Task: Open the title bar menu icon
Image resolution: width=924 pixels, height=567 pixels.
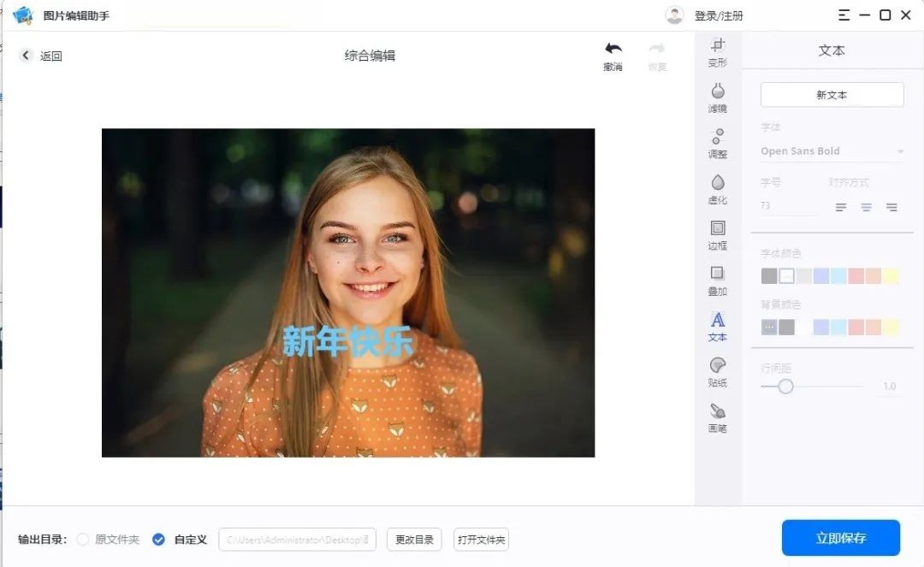Action: coord(844,15)
